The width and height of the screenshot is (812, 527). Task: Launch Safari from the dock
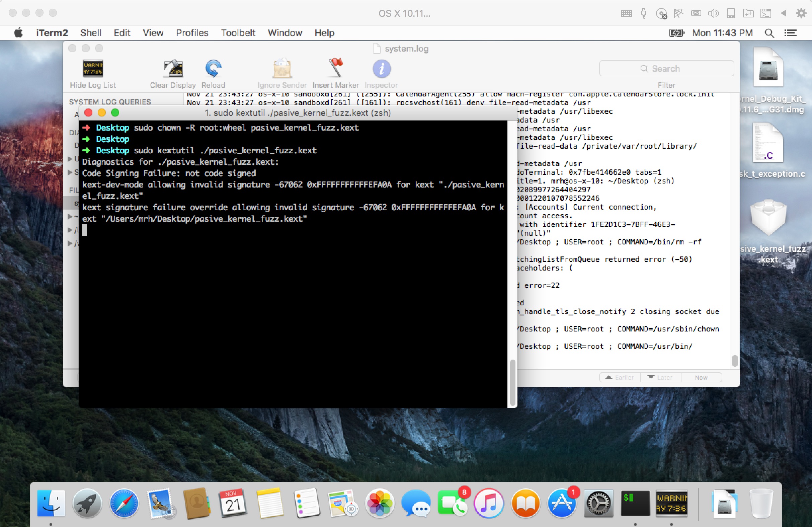pos(124,503)
